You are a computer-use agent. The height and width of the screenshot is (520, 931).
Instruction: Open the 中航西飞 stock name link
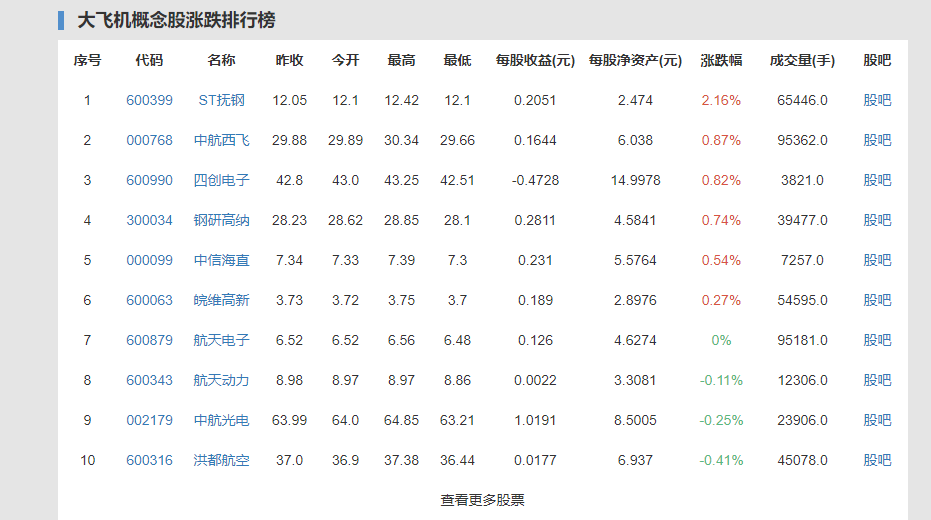point(221,140)
